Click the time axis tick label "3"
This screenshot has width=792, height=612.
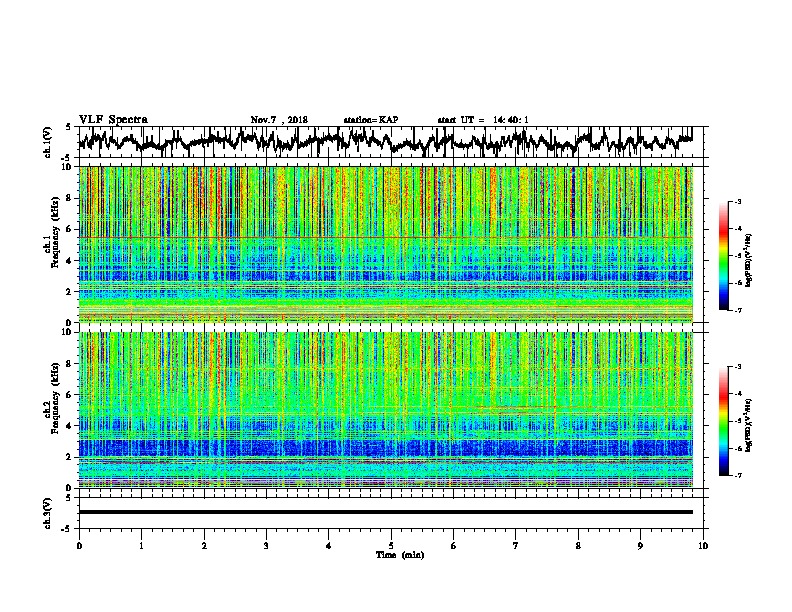point(266,546)
